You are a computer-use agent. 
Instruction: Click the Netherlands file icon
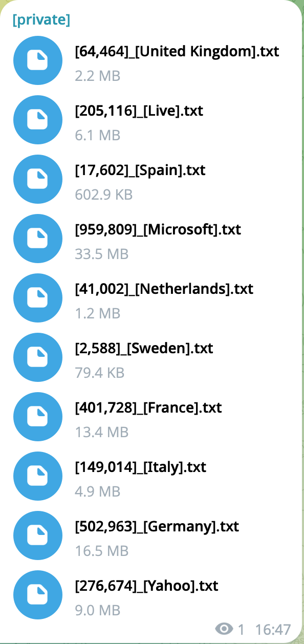click(37, 298)
